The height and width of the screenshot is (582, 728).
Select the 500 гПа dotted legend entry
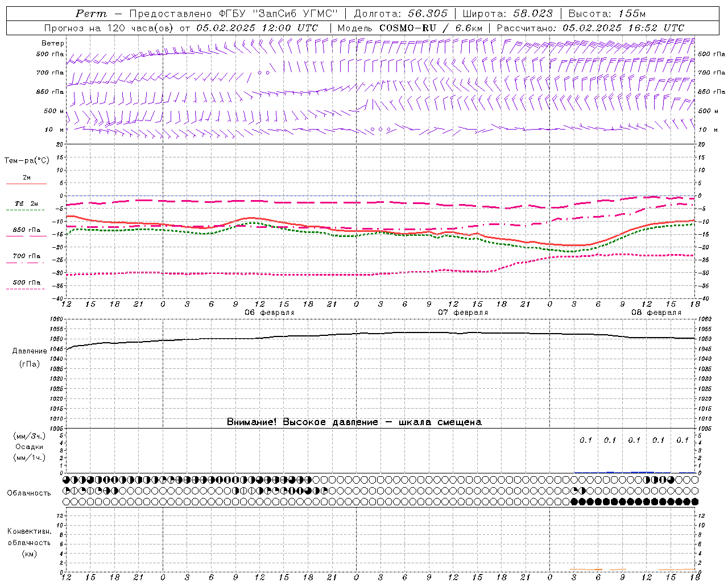coord(26,285)
